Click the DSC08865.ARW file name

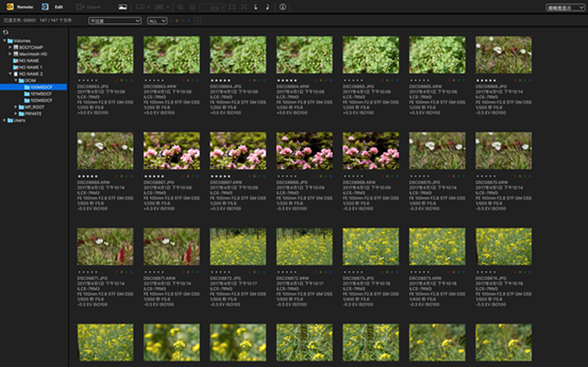(426, 86)
